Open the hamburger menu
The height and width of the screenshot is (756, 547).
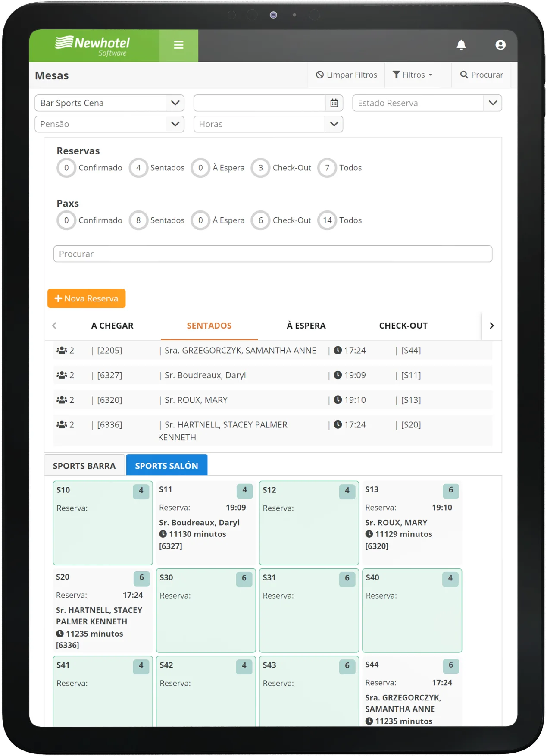178,45
